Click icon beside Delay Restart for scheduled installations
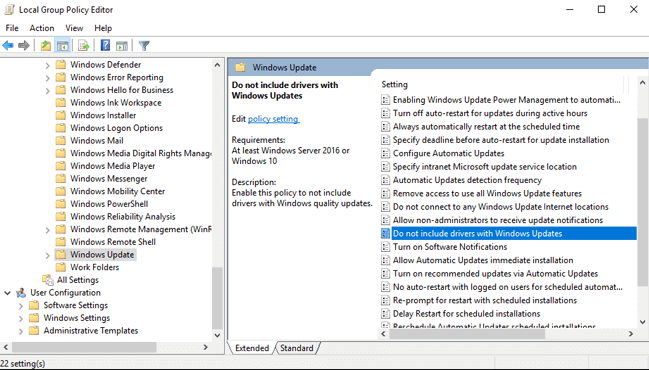Screen dimensions: 649x370 385,314
